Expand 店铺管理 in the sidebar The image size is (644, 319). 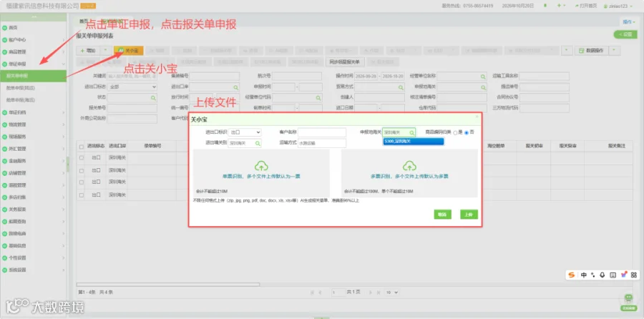33,173
